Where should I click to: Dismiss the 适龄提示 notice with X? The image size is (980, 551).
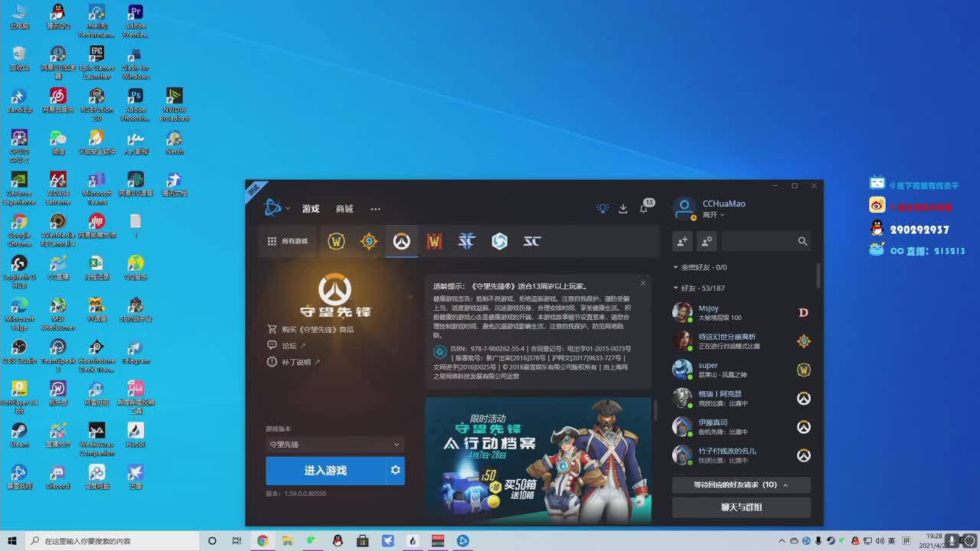643,283
